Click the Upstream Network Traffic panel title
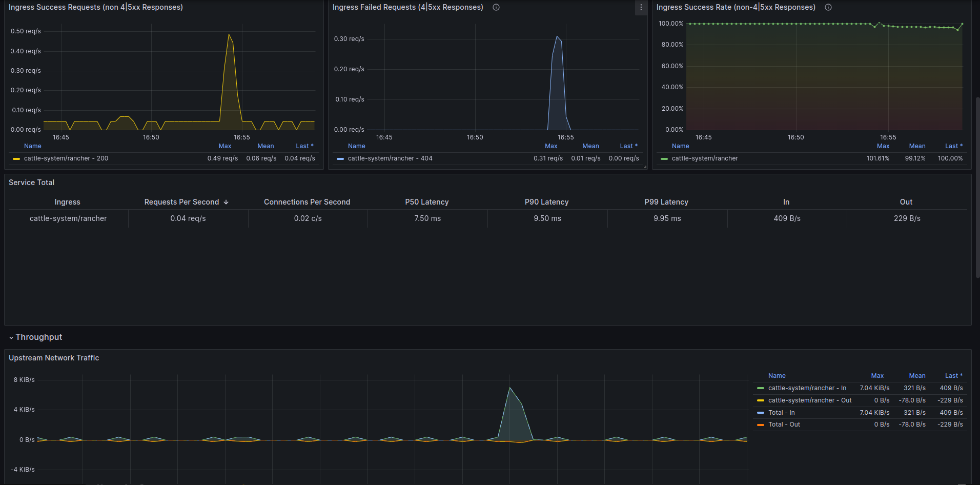This screenshot has height=485, width=980. pos(54,358)
